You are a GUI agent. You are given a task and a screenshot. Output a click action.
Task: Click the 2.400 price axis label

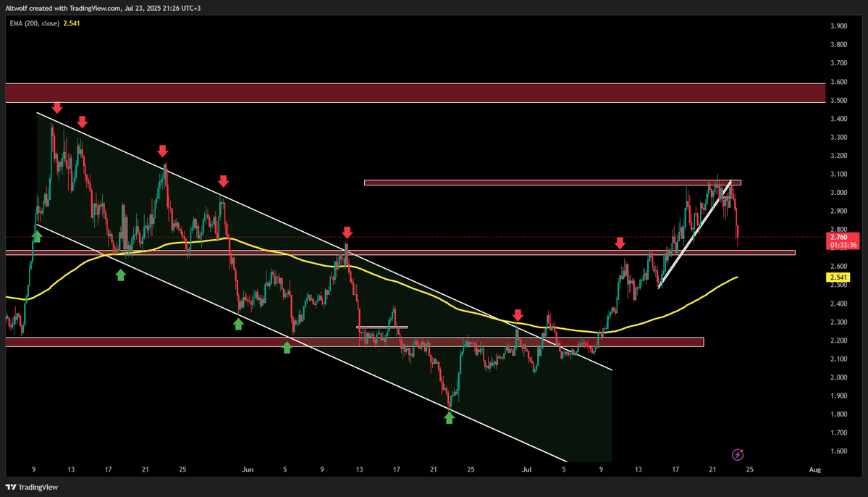pyautogui.click(x=838, y=304)
